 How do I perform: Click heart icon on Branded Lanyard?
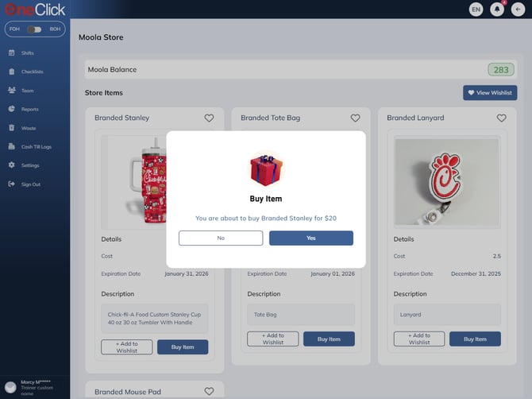(x=501, y=118)
